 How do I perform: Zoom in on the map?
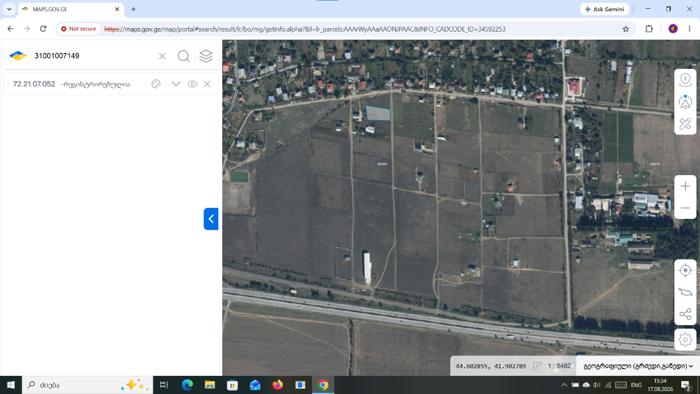685,186
